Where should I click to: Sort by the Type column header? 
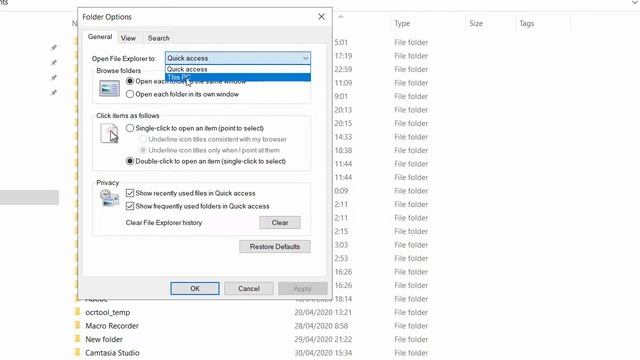click(402, 24)
